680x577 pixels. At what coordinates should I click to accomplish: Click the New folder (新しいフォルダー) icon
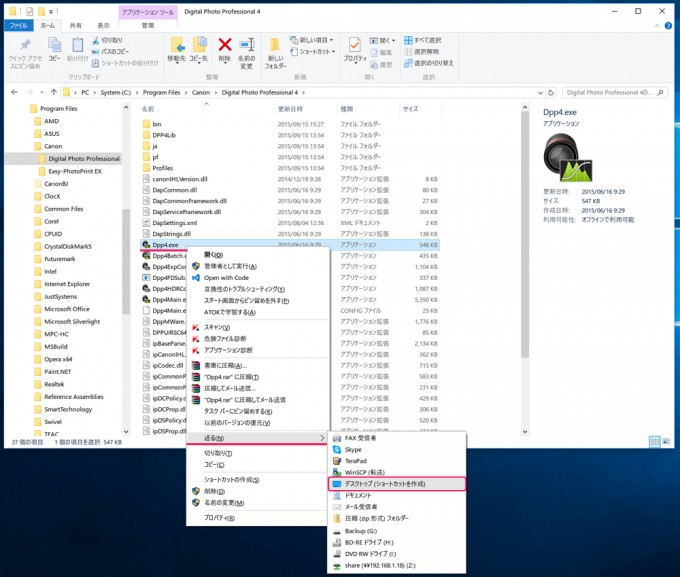click(x=275, y=45)
